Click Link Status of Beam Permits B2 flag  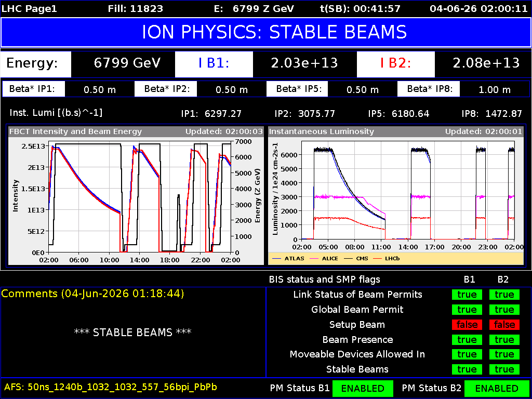[x=504, y=295]
